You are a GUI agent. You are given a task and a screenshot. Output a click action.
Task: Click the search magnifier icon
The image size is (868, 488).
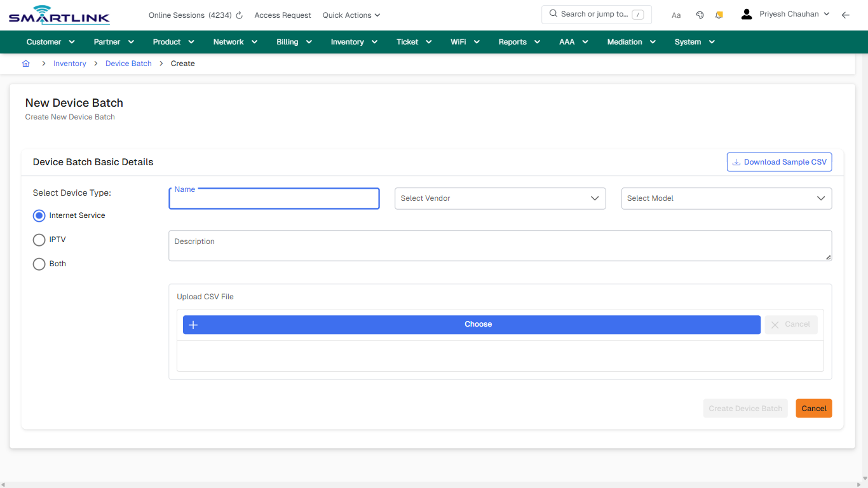tap(553, 13)
